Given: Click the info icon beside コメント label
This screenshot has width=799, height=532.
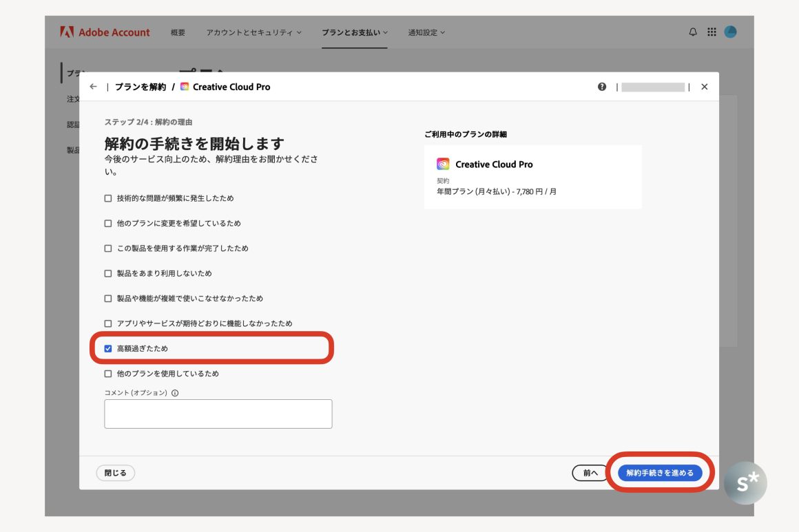Looking at the screenshot, I should click(175, 393).
